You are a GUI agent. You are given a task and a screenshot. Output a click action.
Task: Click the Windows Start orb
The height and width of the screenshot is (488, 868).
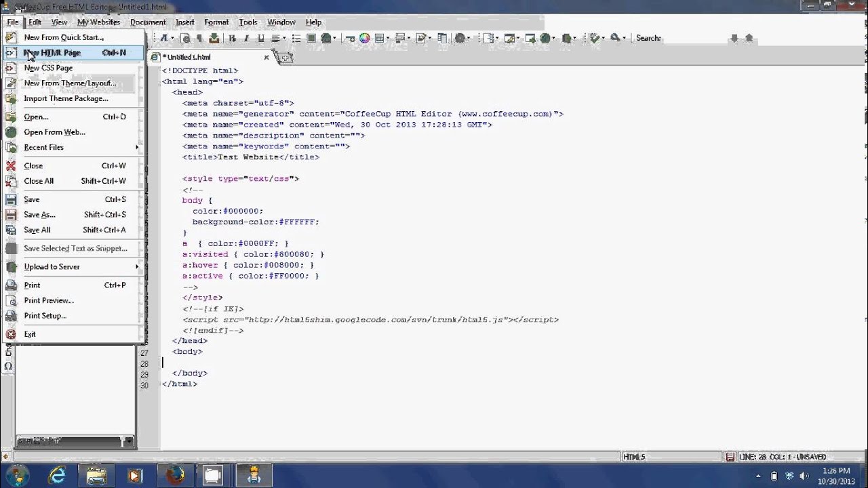point(17,475)
